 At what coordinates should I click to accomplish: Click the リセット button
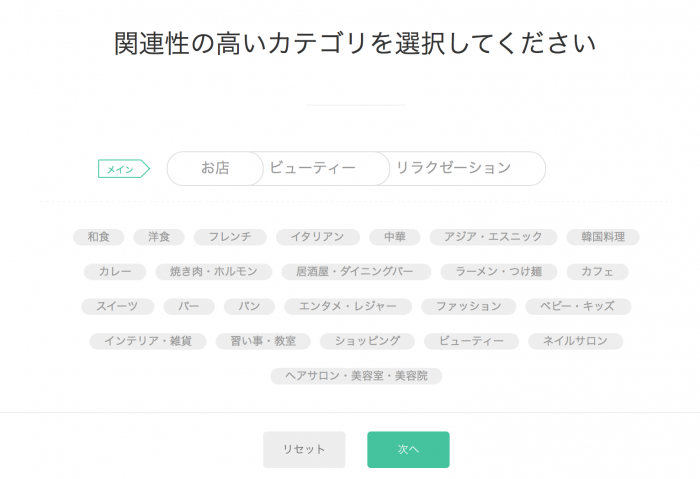[x=304, y=449]
